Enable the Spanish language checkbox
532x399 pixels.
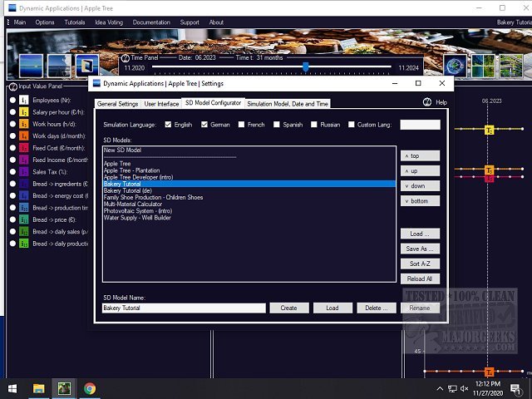point(277,125)
